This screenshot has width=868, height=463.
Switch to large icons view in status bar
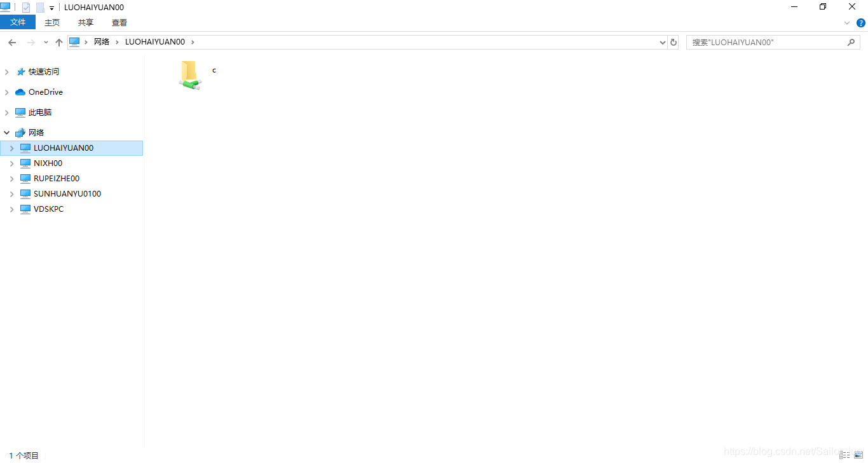858,455
